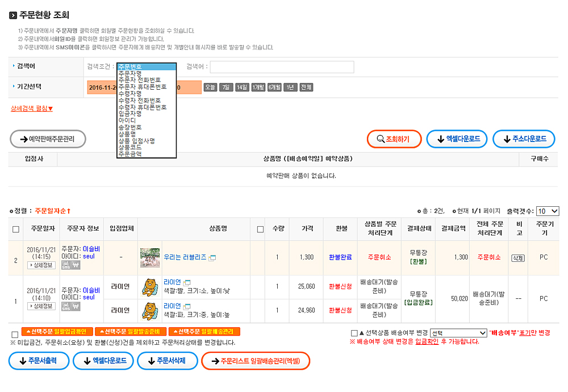Click the 이슬비 orderer name link in order 2
568x392 pixels.
click(x=91, y=249)
